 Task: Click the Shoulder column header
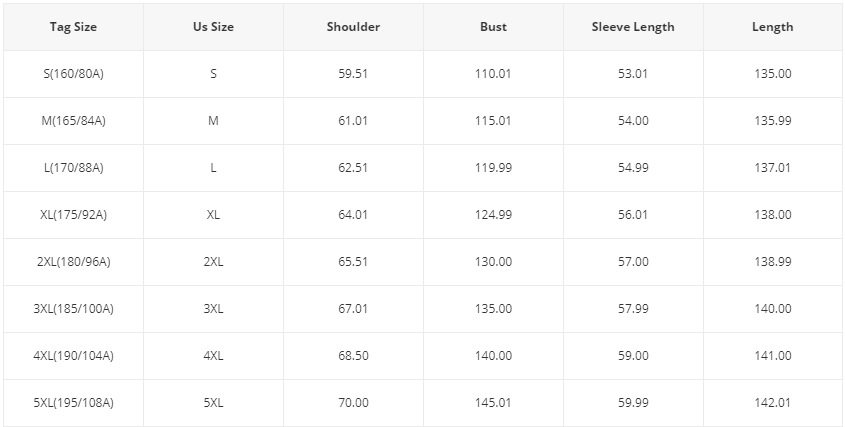coord(353,27)
